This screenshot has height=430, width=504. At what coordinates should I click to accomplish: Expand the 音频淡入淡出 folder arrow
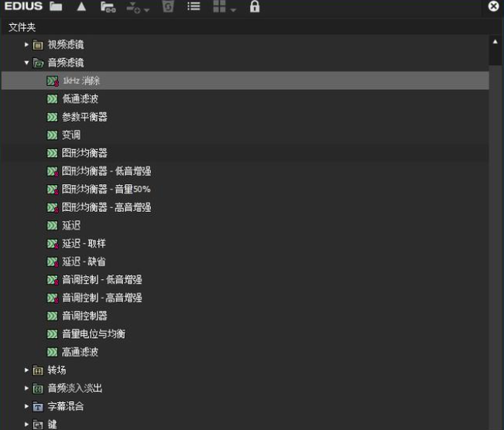[x=26, y=388]
